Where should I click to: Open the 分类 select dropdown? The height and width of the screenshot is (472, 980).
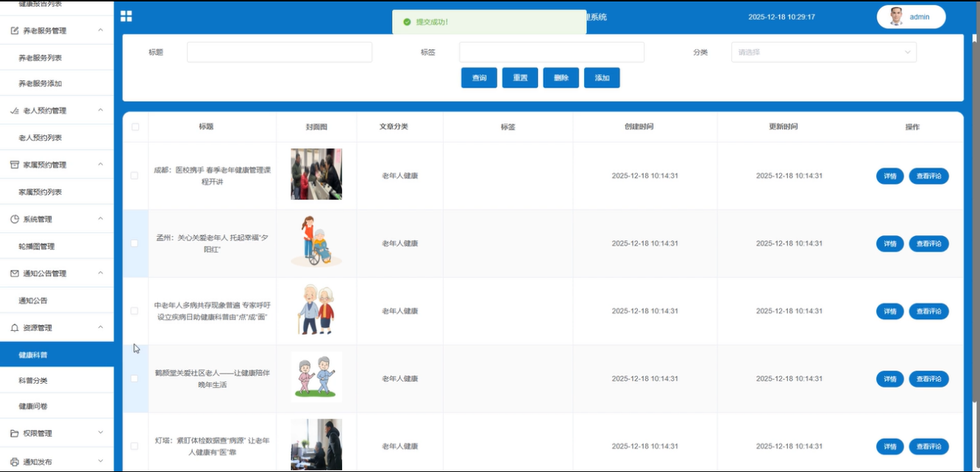click(823, 52)
